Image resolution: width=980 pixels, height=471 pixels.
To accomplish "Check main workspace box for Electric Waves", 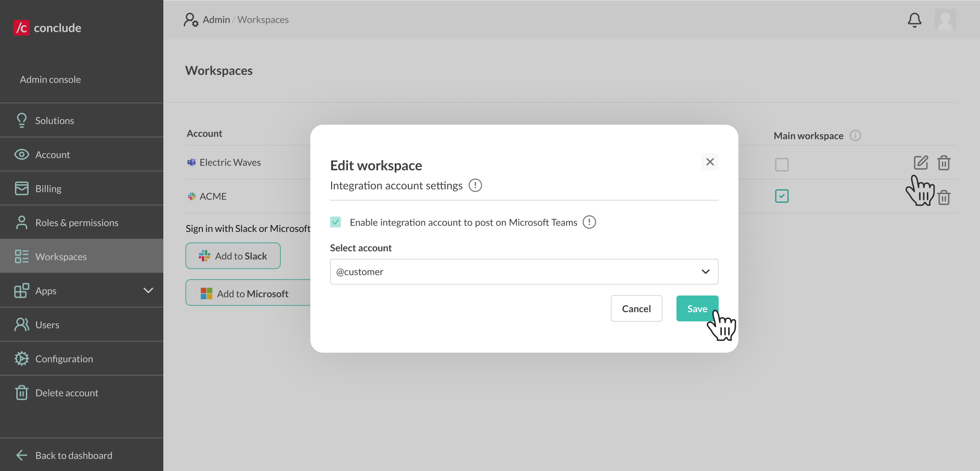I will tap(782, 164).
